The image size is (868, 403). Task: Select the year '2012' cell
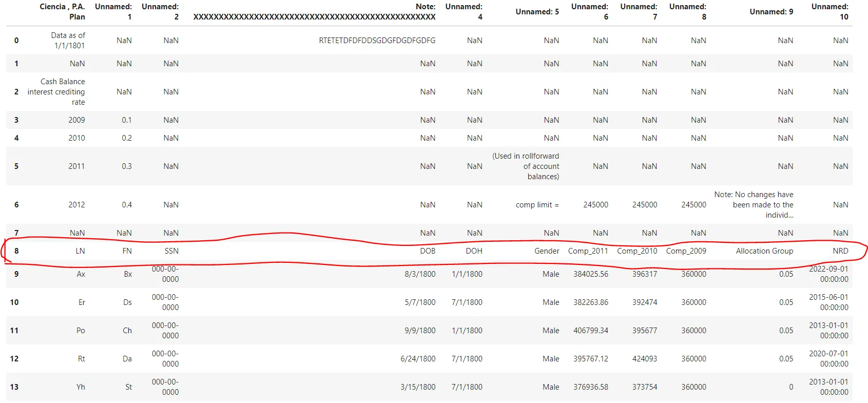(76, 205)
